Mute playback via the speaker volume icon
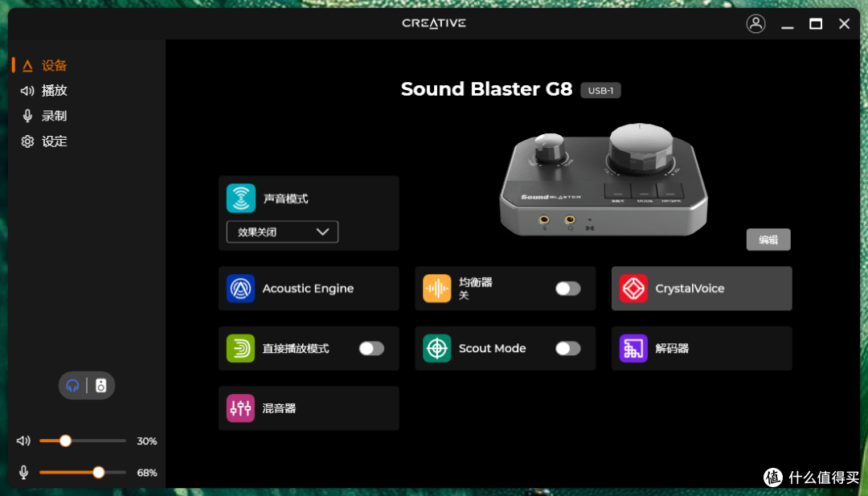Screen dimensions: 868x496 pyautogui.click(x=23, y=441)
